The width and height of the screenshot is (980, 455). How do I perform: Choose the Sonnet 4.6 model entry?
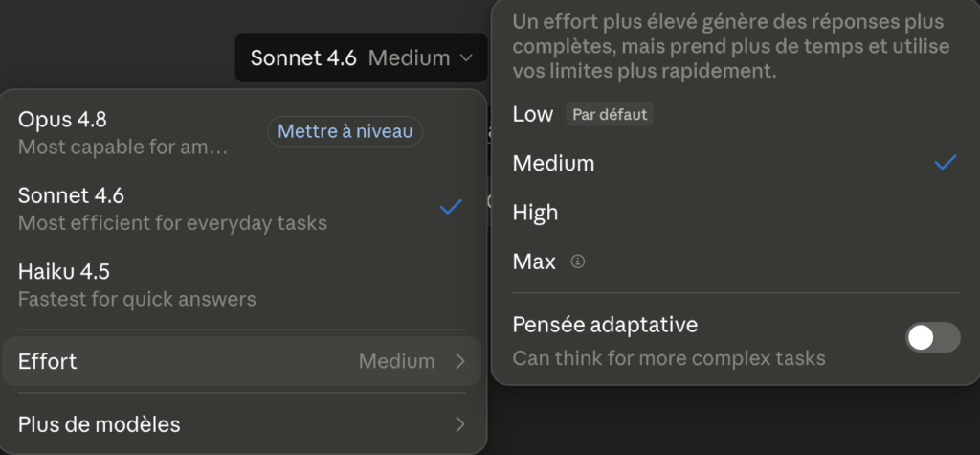(242, 209)
